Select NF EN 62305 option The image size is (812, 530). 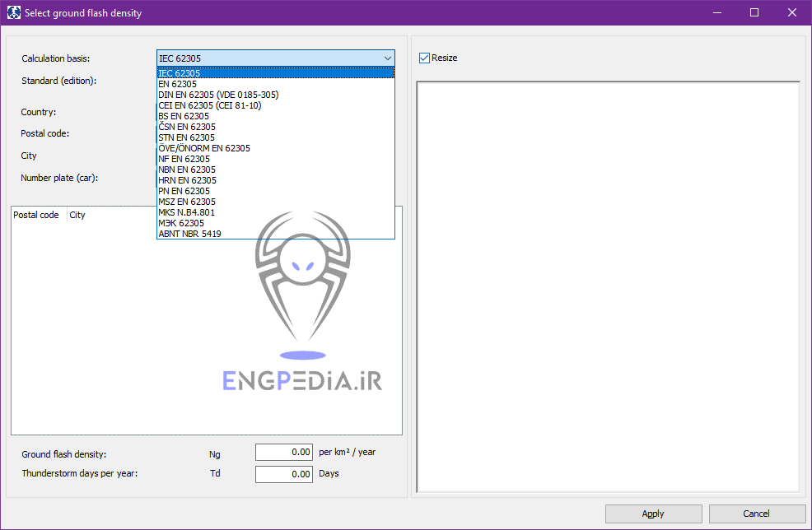click(x=276, y=159)
